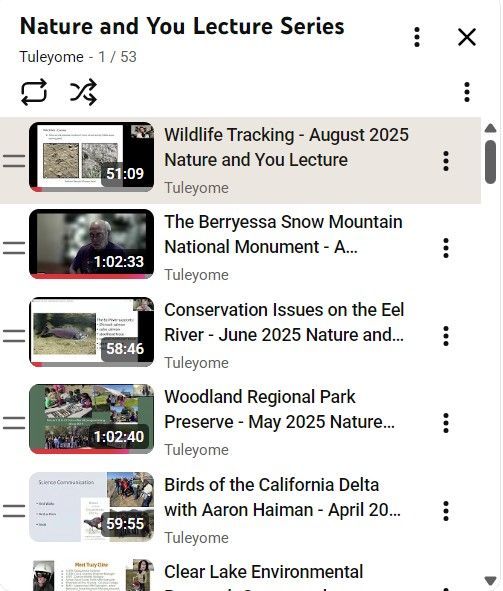
Task: Open Woodland Regional Park Preserve video title
Action: (280, 409)
